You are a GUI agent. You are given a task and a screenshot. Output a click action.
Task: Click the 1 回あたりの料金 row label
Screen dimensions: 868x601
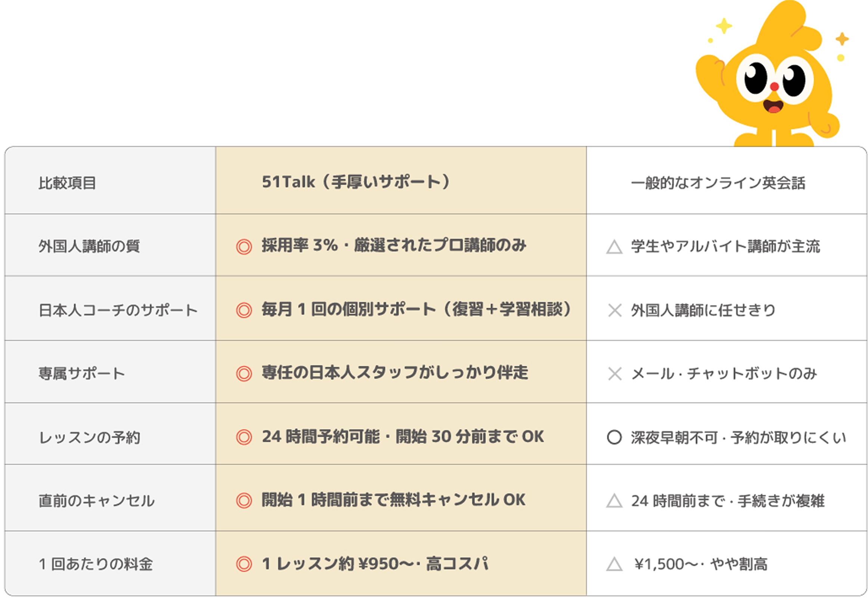(x=96, y=564)
